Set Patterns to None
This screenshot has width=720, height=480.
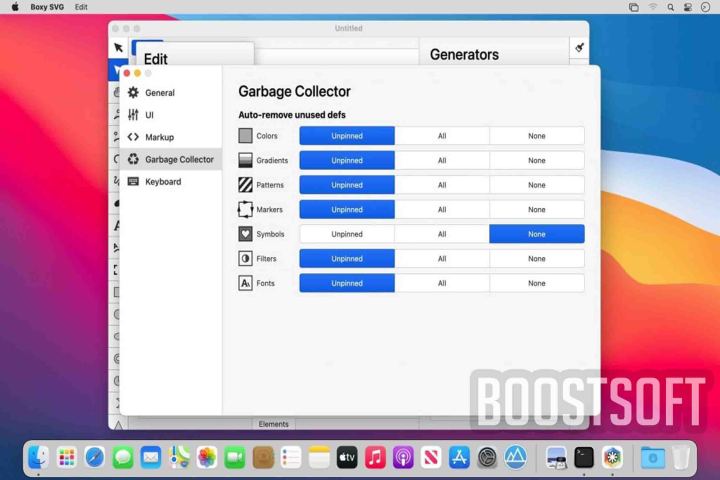point(537,185)
